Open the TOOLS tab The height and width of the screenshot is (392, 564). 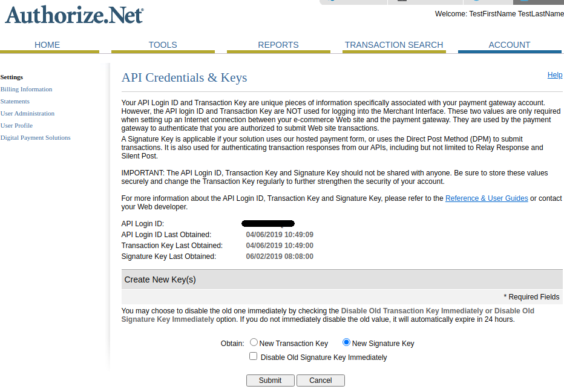click(x=163, y=45)
